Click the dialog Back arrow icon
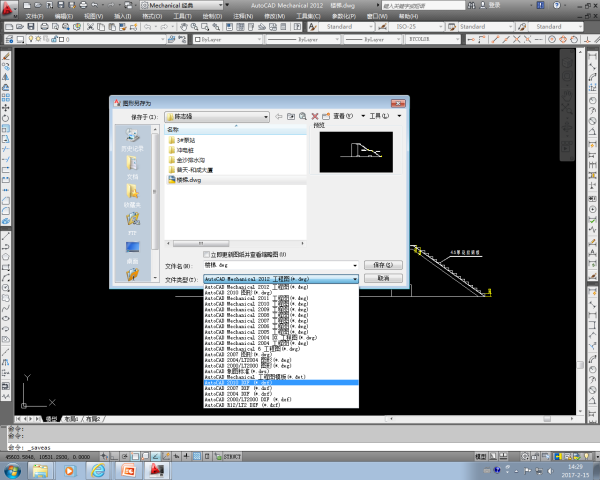This screenshot has width=600, height=480. [x=279, y=116]
